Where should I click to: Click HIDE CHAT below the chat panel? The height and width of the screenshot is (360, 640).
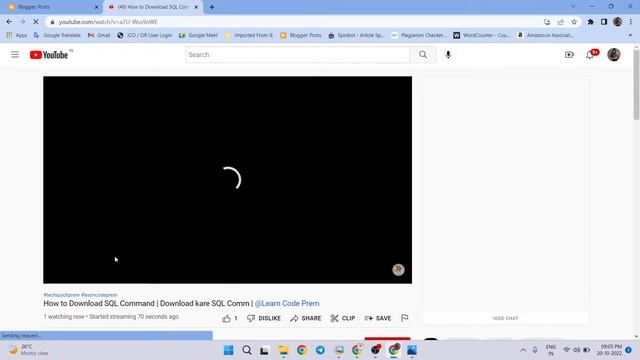(x=505, y=318)
